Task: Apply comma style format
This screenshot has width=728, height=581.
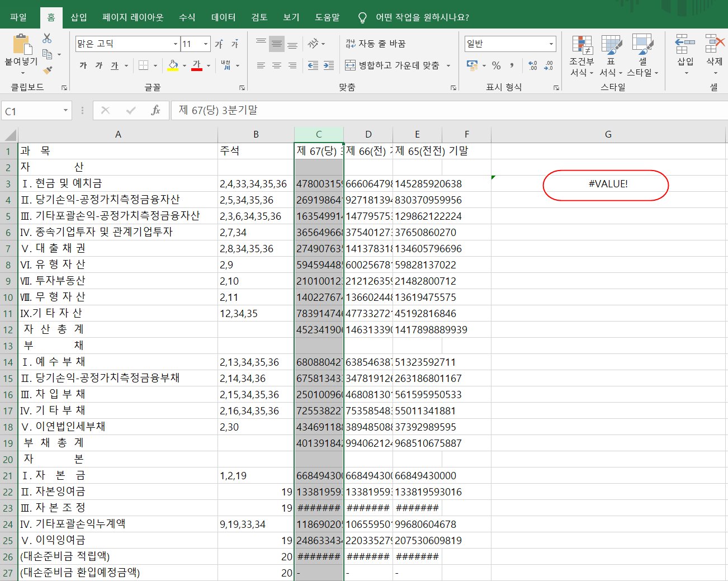Action: tap(512, 65)
